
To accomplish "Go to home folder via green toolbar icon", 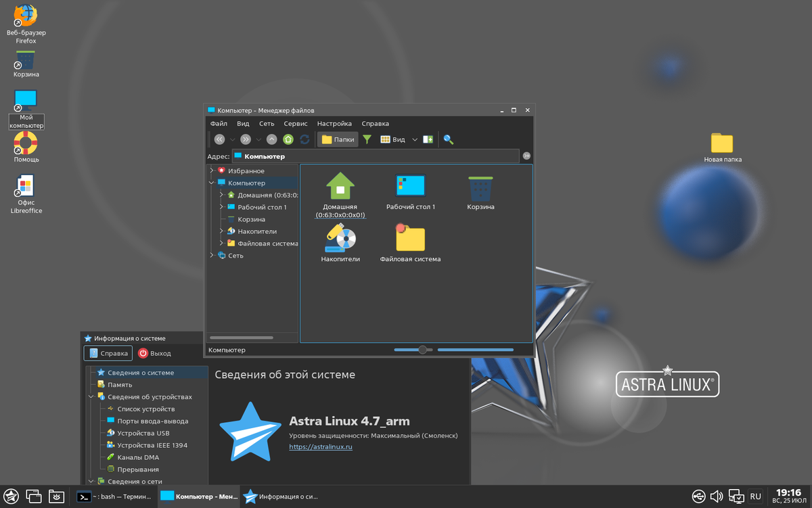I will click(x=288, y=139).
